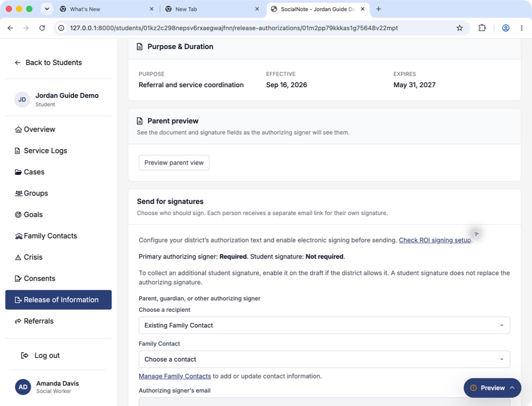The height and width of the screenshot is (406, 532).
Task: Click the Cases folder icon
Action: coord(18,172)
